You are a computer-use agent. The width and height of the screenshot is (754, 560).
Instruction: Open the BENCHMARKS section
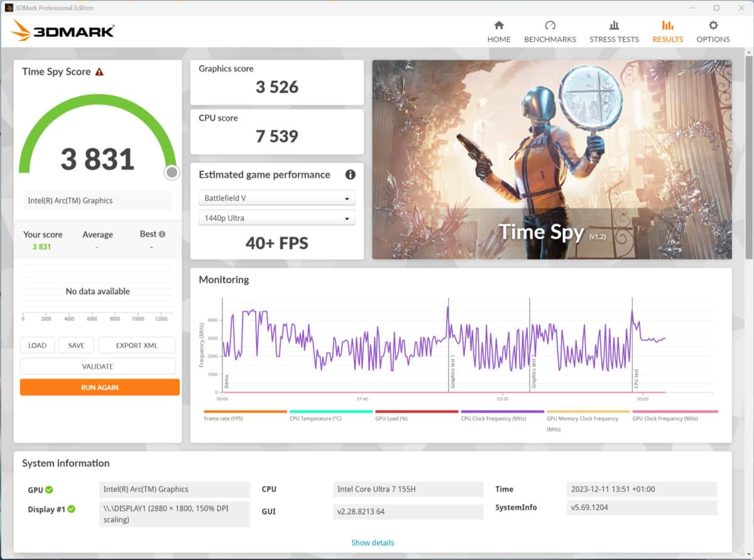pos(550,31)
